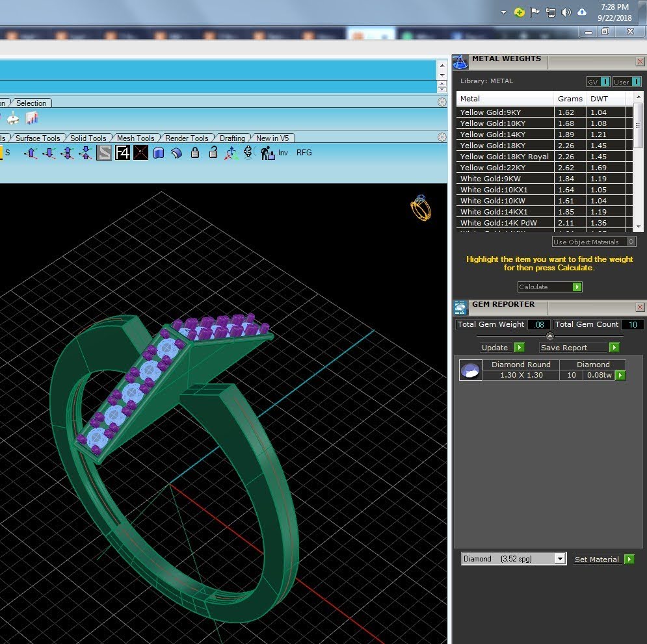The image size is (647, 644).
Task: Select the Yellow Gold:18KY row
Action: pos(544,146)
